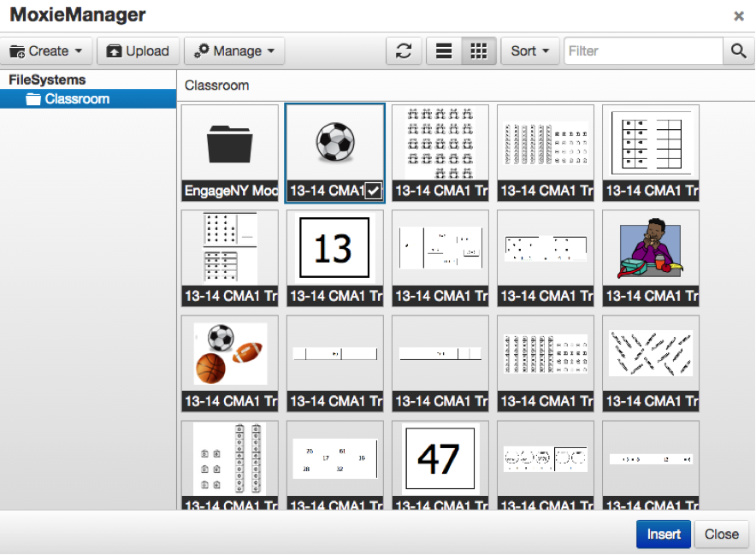Switch to list view

click(x=443, y=50)
